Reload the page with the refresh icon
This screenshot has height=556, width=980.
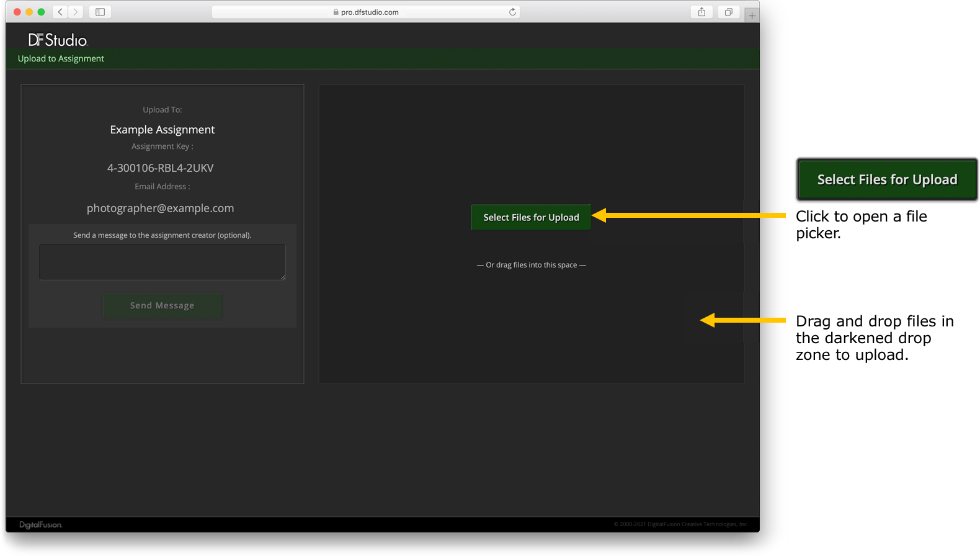coord(512,12)
